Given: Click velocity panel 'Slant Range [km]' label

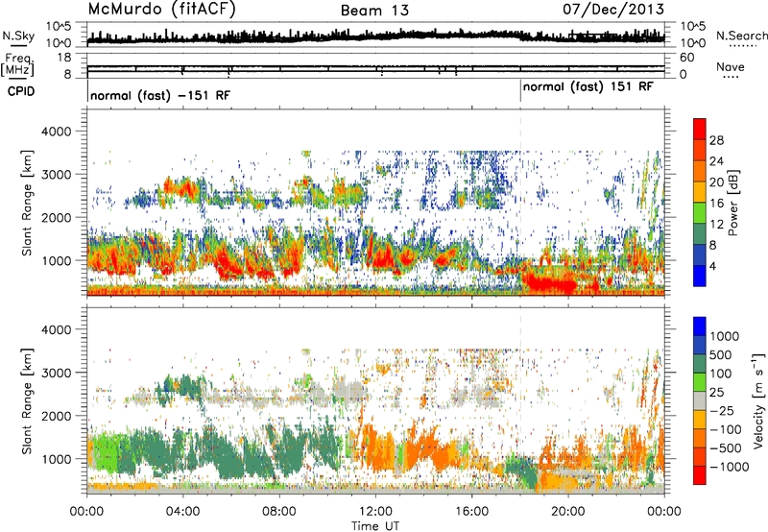Looking at the screenshot, I should (x=28, y=400).
